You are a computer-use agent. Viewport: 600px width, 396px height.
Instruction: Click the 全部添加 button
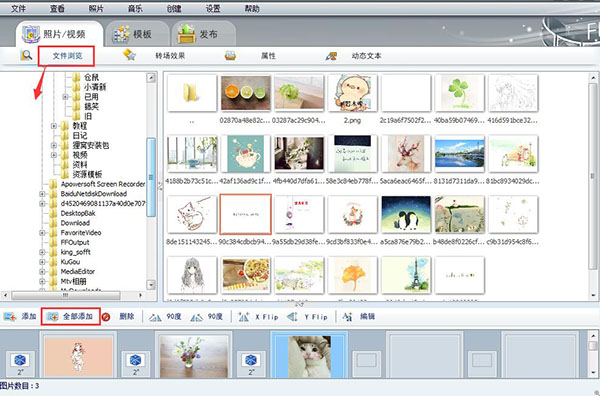[x=71, y=317]
